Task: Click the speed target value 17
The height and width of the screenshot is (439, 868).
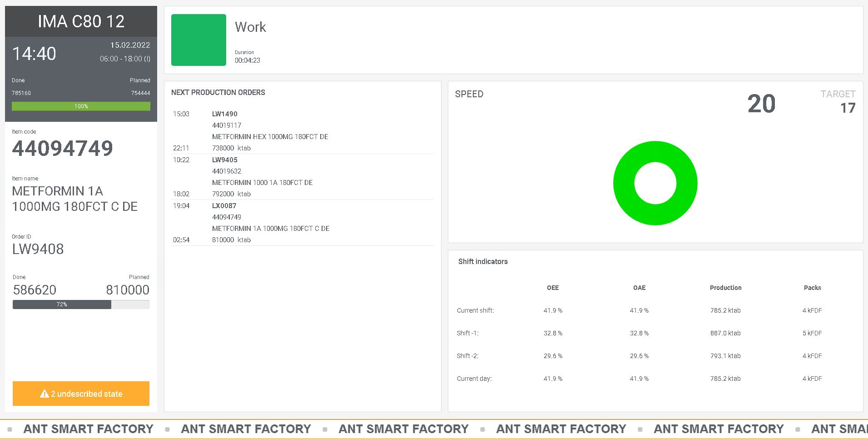Action: pos(848,108)
